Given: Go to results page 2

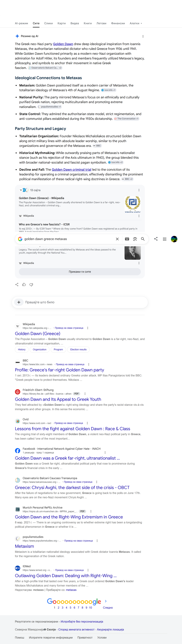Looking at the screenshot, I should 58,607.
